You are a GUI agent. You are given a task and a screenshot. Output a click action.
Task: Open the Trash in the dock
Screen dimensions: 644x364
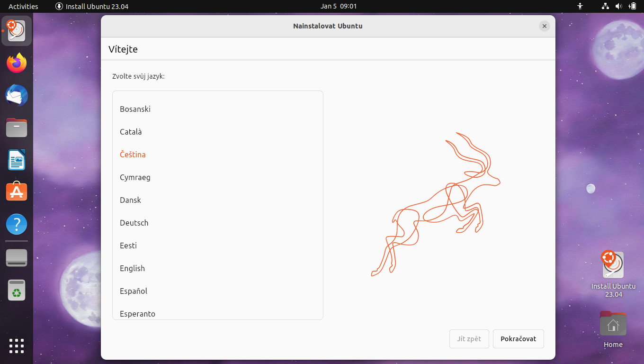(17, 290)
